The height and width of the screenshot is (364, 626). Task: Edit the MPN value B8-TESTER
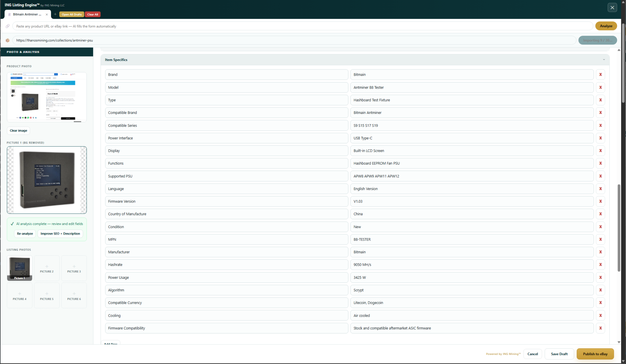pyautogui.click(x=472, y=239)
